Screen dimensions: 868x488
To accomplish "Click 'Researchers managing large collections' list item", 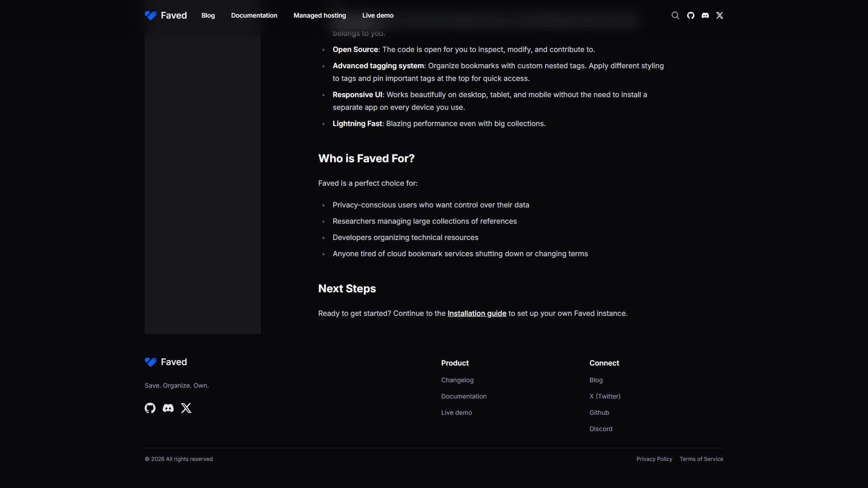I will click(425, 221).
